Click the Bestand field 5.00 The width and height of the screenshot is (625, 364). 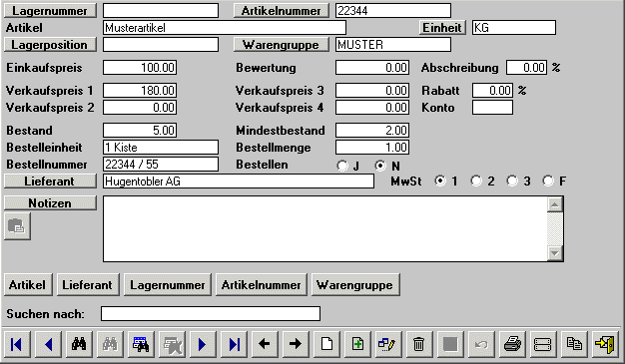point(140,131)
